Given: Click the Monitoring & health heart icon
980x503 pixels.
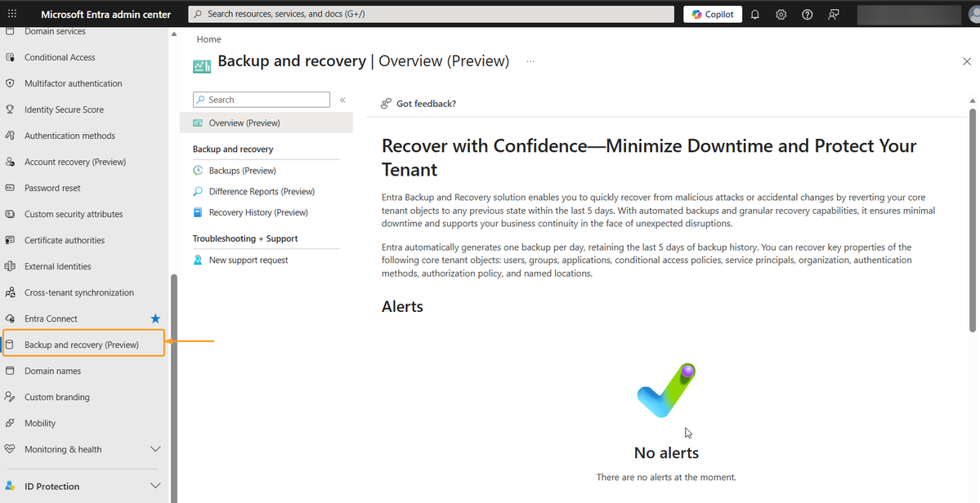Looking at the screenshot, I should [10, 449].
